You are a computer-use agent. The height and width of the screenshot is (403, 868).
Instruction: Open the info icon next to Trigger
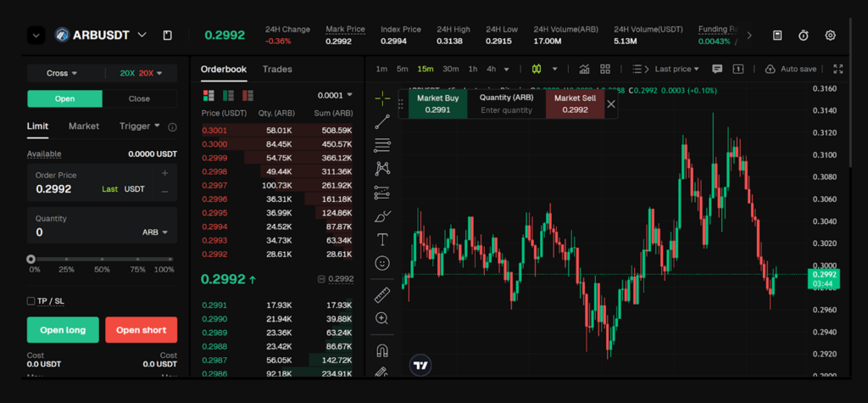point(172,127)
